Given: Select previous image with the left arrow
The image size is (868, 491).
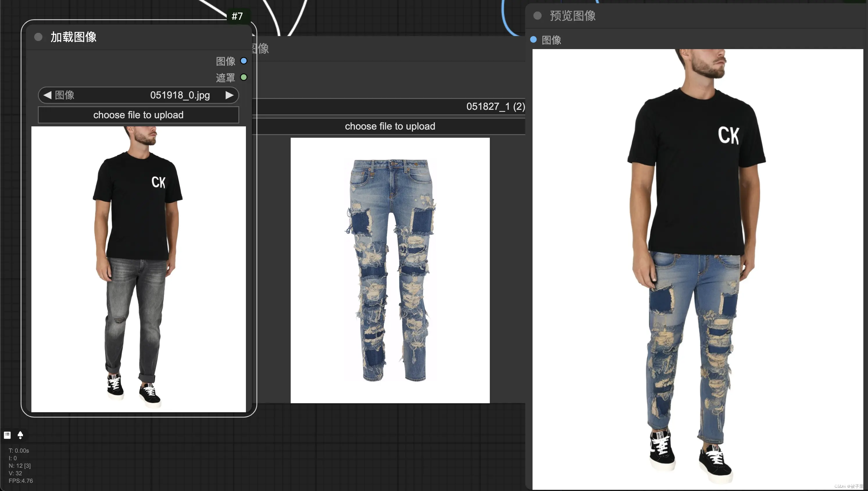Looking at the screenshot, I should tap(47, 95).
